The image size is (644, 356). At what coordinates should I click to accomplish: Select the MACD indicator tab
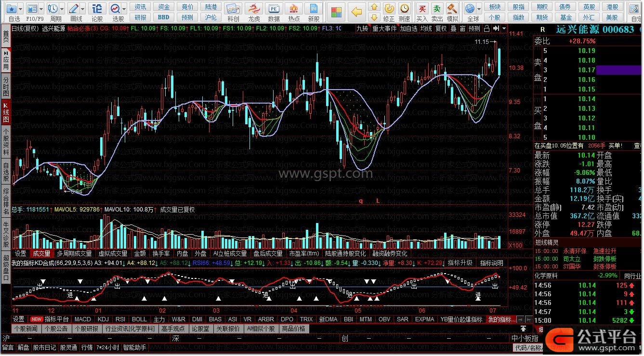(x=82, y=319)
